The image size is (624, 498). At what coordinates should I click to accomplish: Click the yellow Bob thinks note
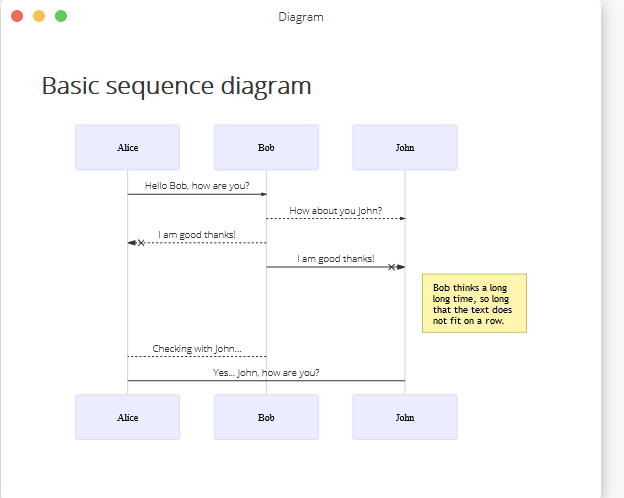coord(474,303)
